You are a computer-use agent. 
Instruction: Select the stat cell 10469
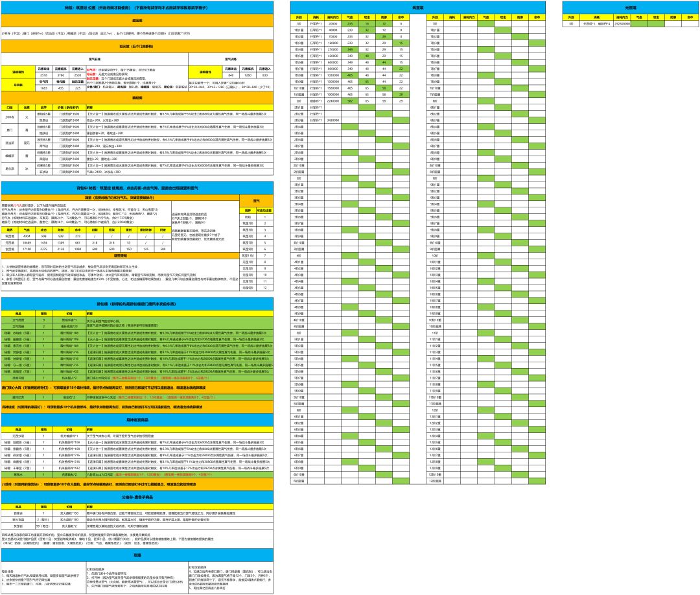click(x=27, y=243)
